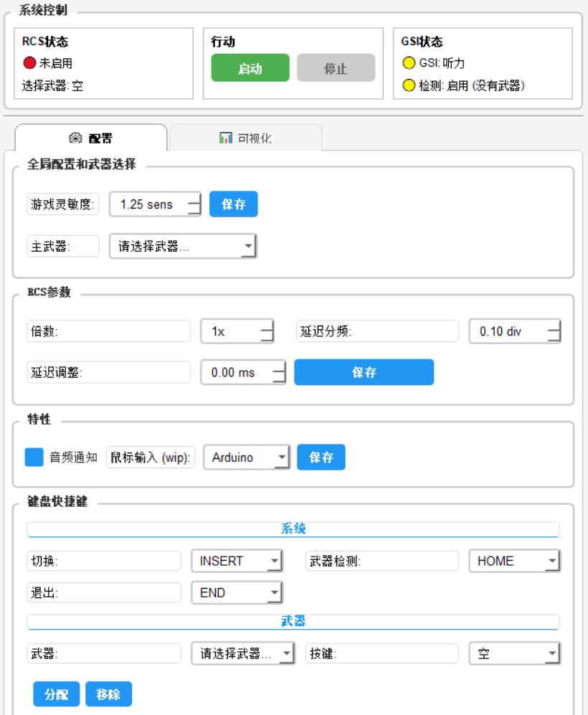The height and width of the screenshot is (715, 588).
Task: Save the game sensitivity setting
Action: tap(233, 204)
